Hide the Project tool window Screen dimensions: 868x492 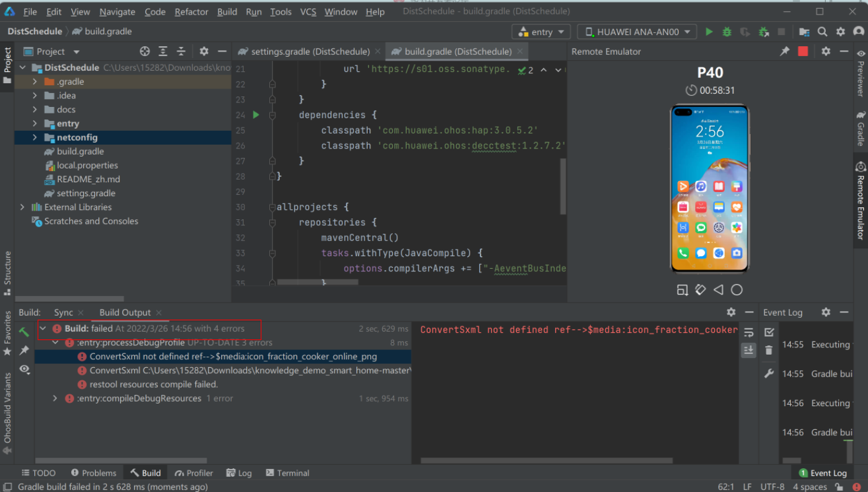tap(222, 52)
